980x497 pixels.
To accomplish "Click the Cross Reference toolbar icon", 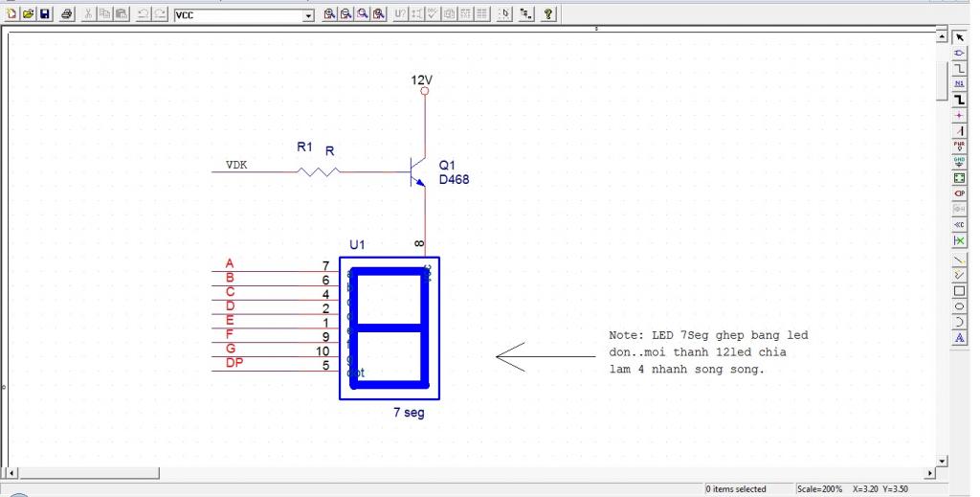I will [x=466, y=13].
